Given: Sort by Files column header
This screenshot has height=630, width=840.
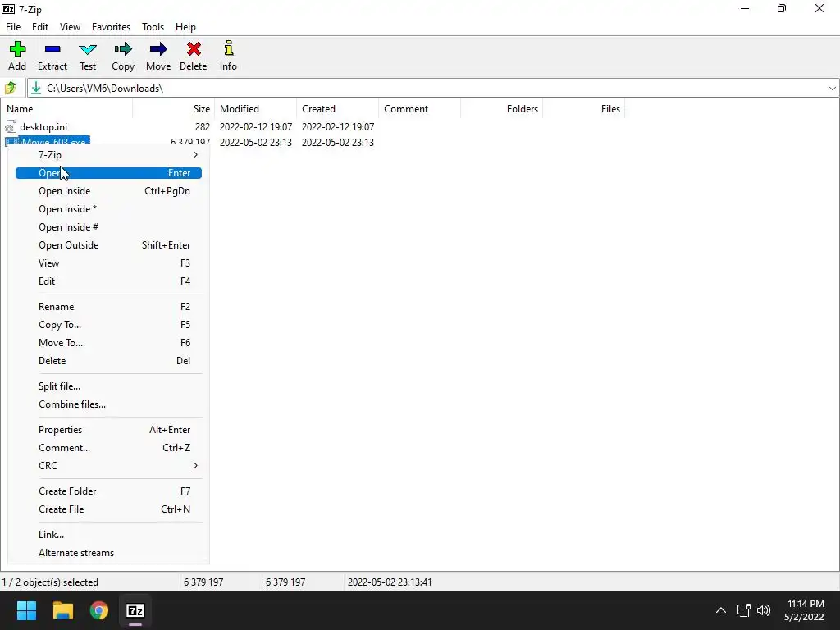Looking at the screenshot, I should tap(583, 109).
